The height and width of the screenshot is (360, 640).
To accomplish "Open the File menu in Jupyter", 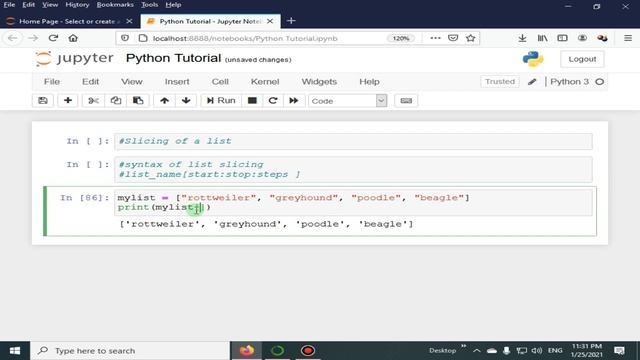I will [52, 82].
